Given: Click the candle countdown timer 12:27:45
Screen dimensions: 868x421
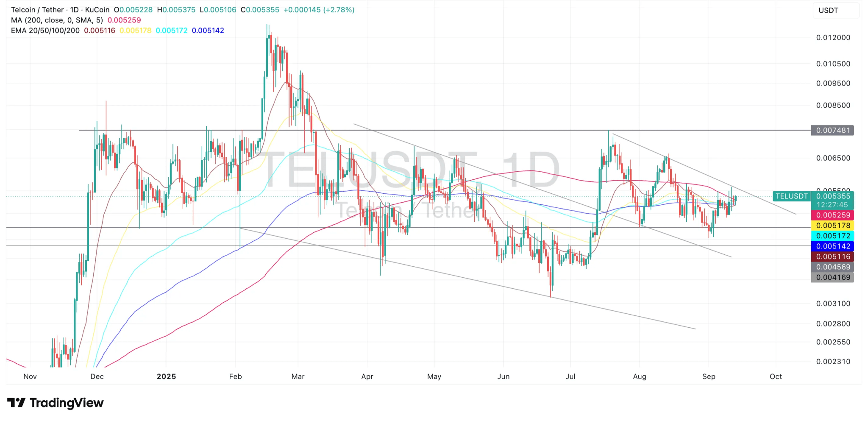Looking at the screenshot, I should pos(832,205).
